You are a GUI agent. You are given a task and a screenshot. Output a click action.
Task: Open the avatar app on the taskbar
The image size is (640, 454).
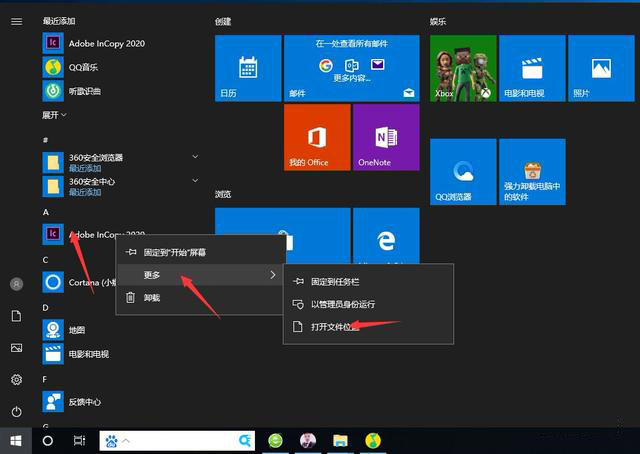(x=308, y=441)
